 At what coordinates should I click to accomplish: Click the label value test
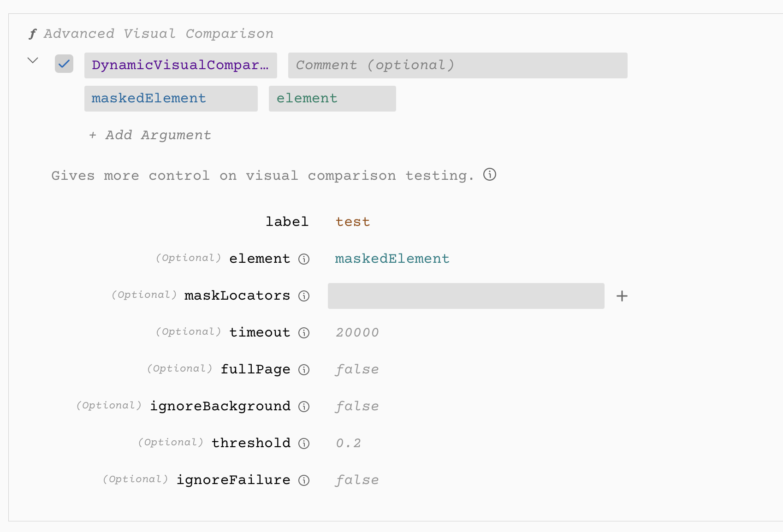(352, 221)
